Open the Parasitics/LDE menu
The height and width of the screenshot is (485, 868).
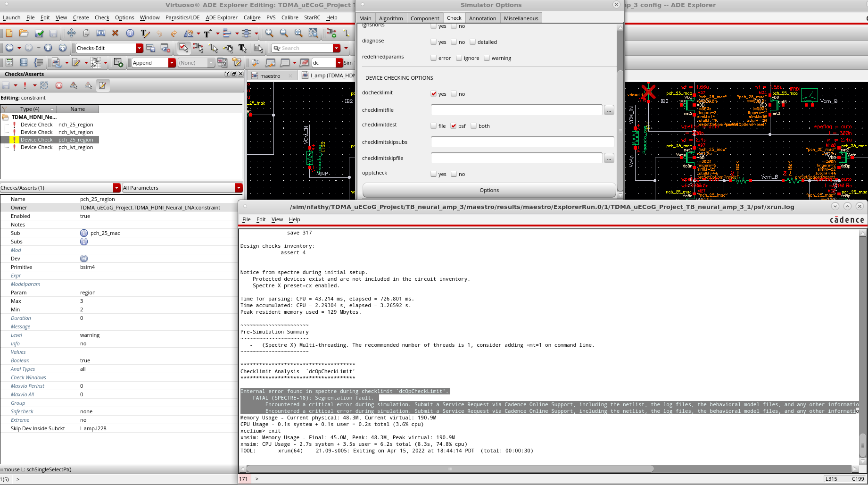tap(182, 17)
